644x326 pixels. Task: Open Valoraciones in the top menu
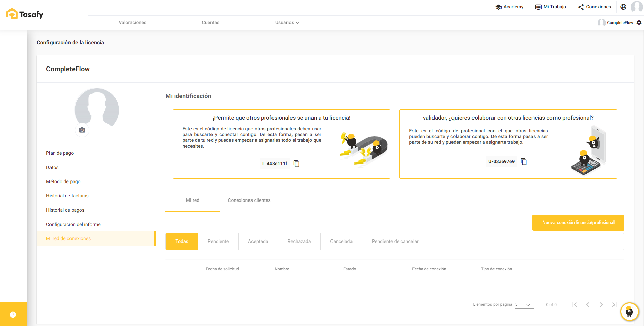point(133,23)
